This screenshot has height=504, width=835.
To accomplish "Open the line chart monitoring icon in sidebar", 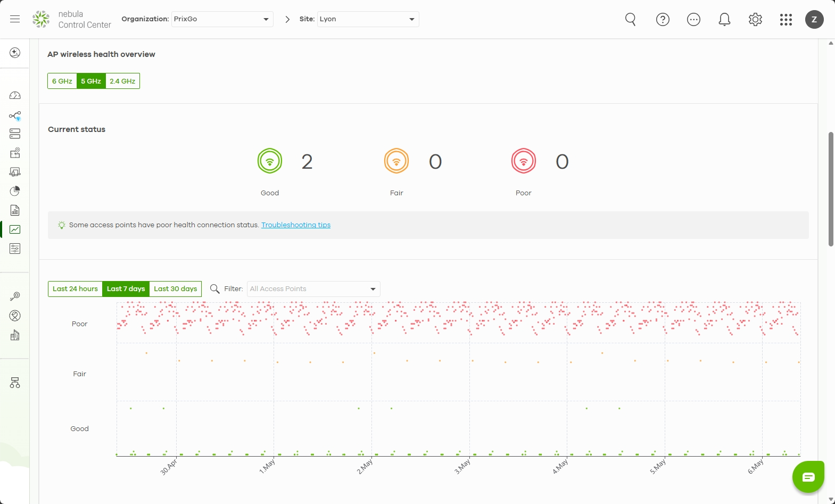I will [x=15, y=229].
